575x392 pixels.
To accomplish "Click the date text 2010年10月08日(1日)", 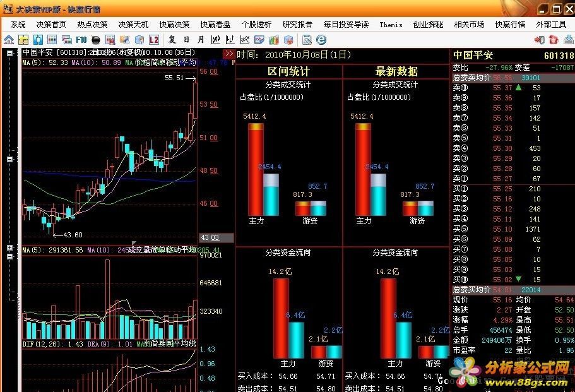I will (x=307, y=55).
